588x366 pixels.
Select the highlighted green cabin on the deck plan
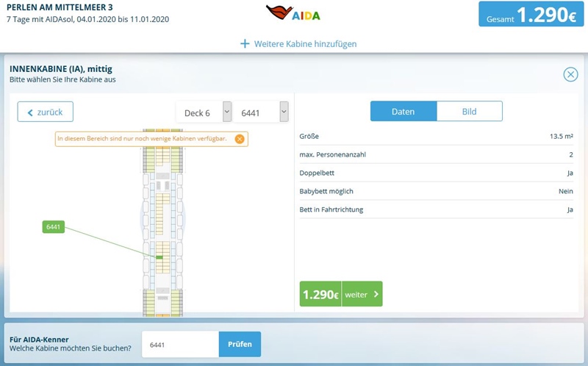coord(159,257)
